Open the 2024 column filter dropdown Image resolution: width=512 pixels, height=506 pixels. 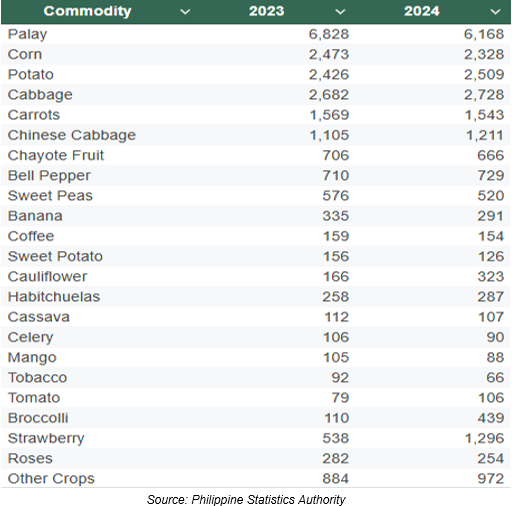[x=495, y=12]
